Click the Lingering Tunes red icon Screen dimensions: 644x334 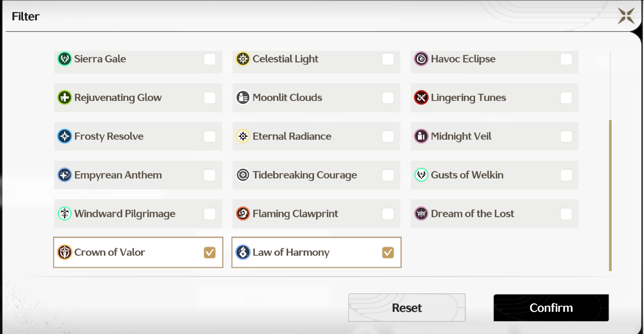(x=421, y=98)
